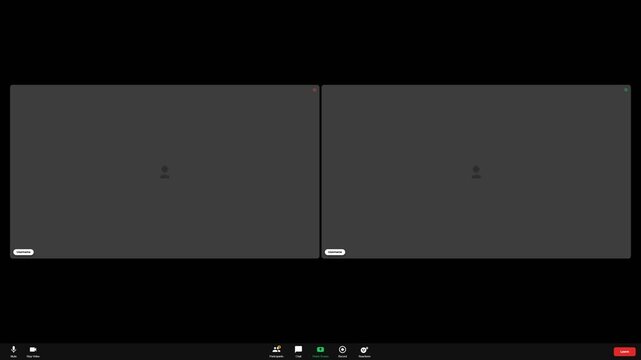641x360 pixels.
Task: Click avatar placeholder in right tile
Action: click(x=476, y=172)
